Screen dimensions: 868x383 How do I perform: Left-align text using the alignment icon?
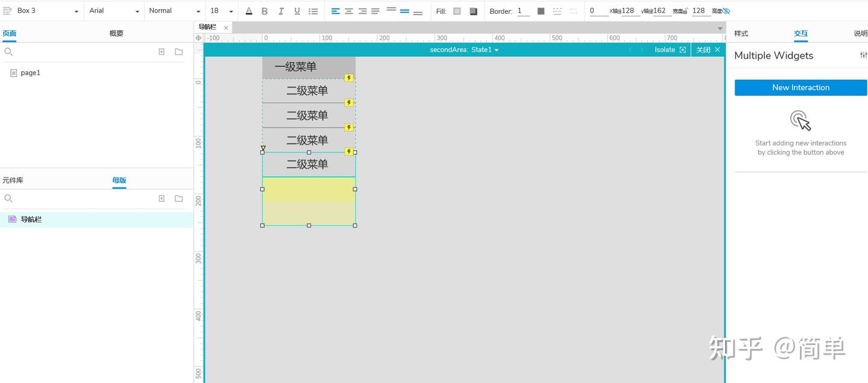point(335,11)
